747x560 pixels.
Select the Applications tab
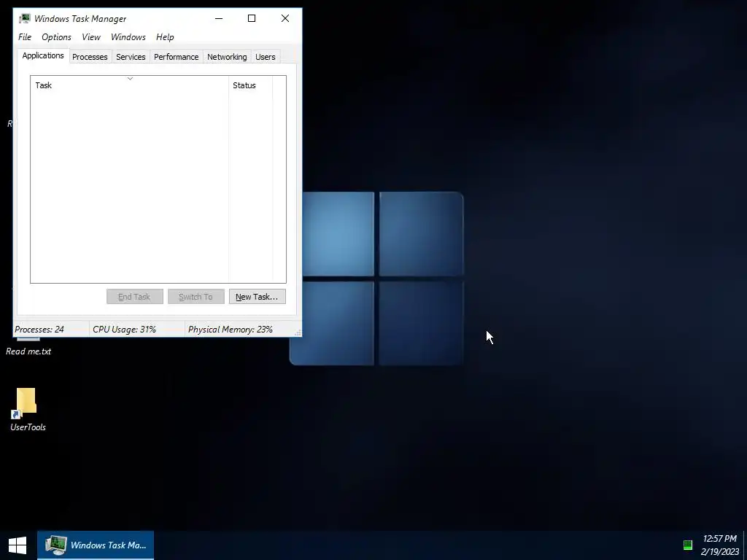(43, 55)
